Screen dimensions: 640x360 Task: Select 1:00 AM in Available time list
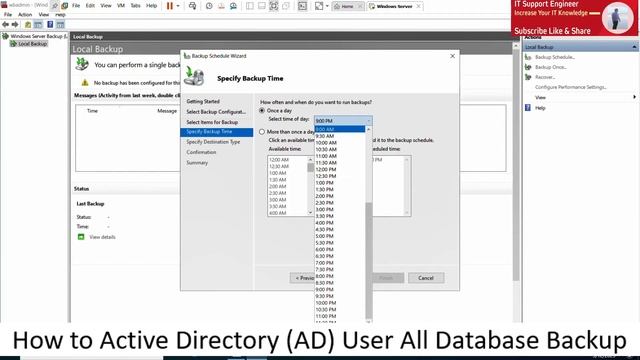point(278,173)
